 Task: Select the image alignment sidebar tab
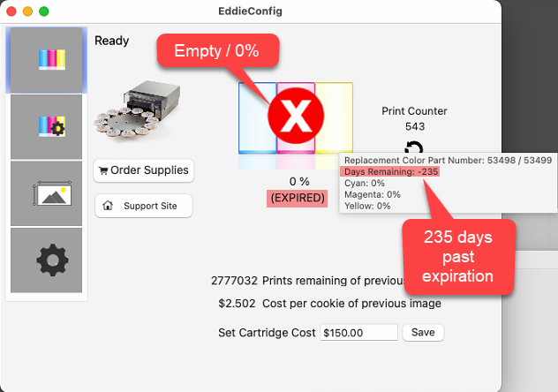tap(46, 193)
